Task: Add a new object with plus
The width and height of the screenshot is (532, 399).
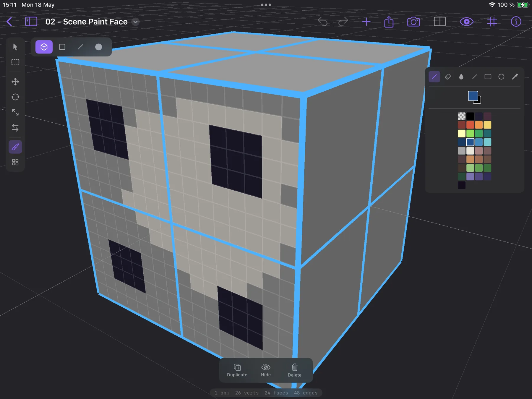Action: click(366, 22)
